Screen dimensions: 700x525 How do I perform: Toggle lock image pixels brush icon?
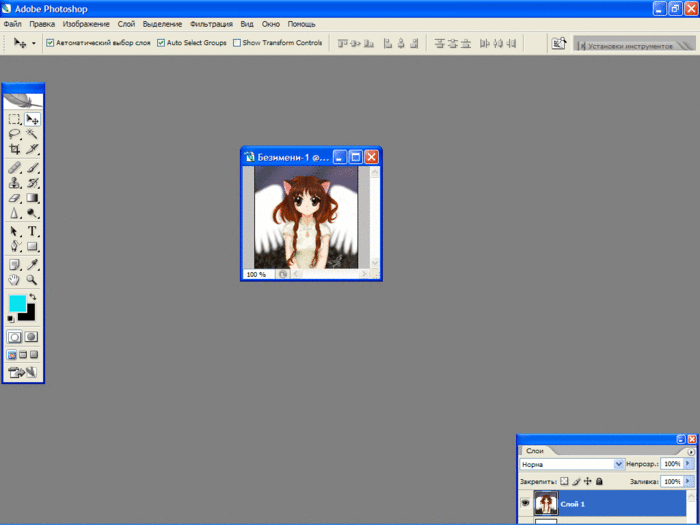tap(576, 481)
